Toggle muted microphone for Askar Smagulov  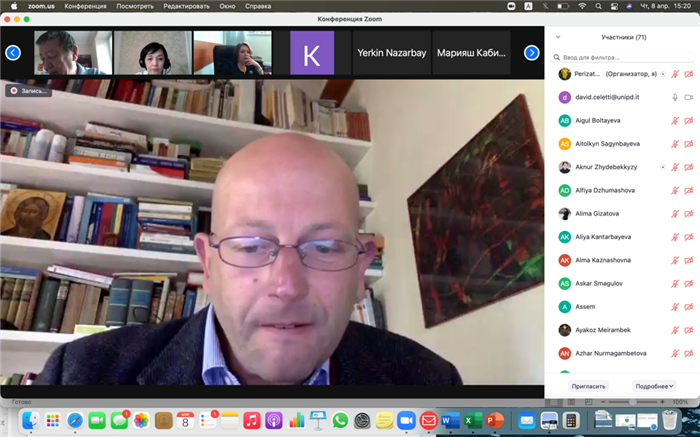675,283
